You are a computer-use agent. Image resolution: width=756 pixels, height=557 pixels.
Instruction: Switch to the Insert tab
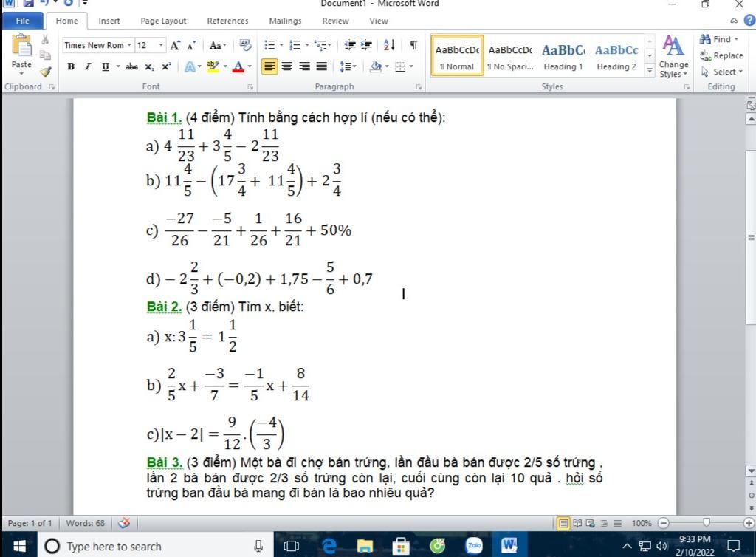[x=109, y=21]
